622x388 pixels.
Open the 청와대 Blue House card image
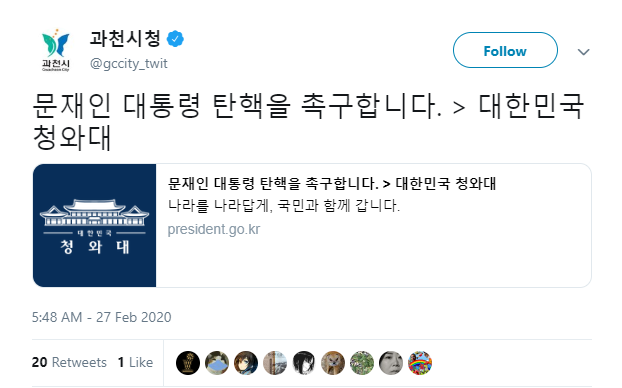[x=94, y=225]
